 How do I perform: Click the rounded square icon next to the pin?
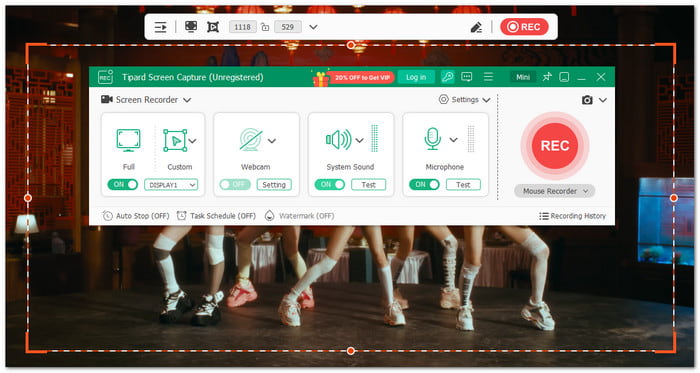point(564,77)
